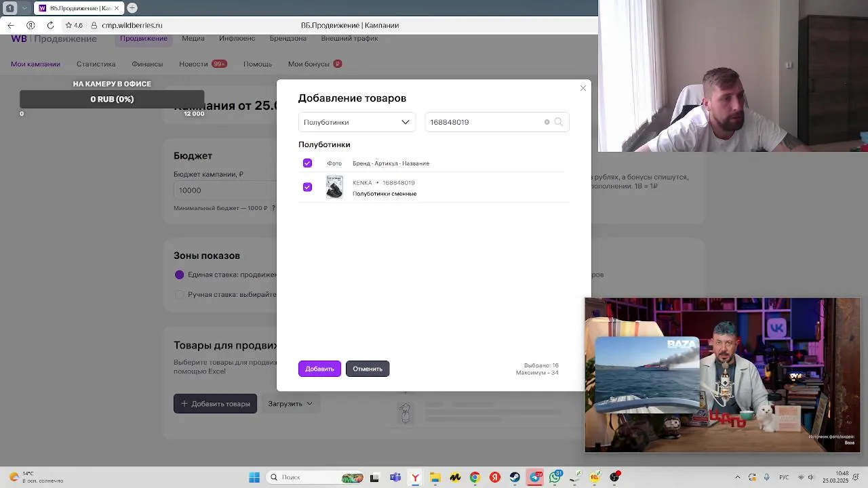Click the campaign budget field with 10000
Viewport: 868px width, 488px height.
224,190
